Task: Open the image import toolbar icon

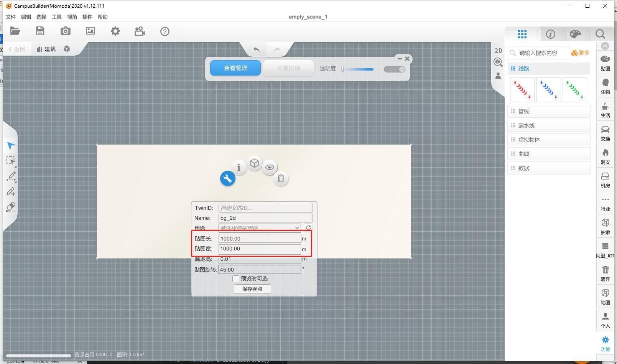Action: pyautogui.click(x=90, y=31)
